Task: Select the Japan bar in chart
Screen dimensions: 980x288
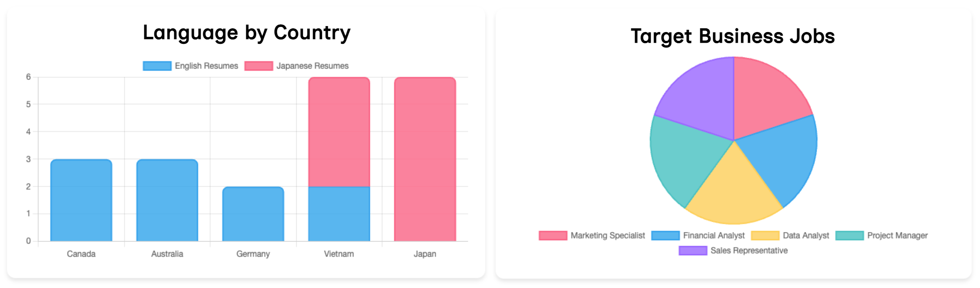Action: point(425,159)
